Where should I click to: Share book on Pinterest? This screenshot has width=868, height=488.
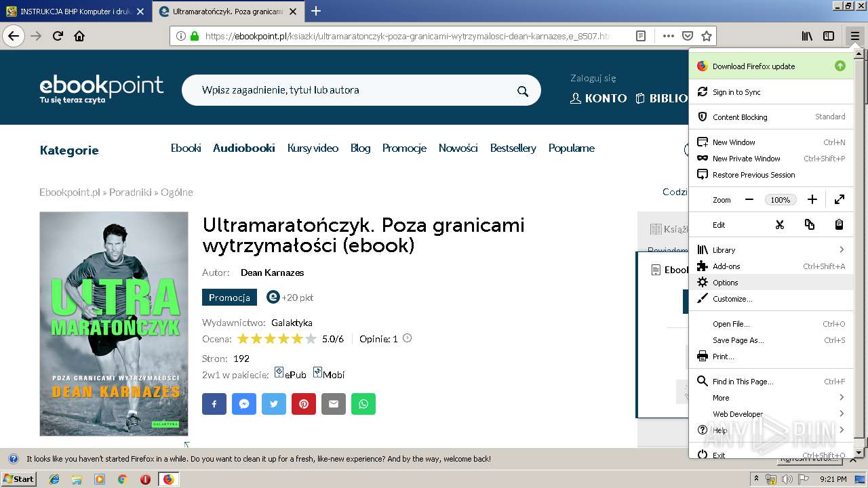304,404
